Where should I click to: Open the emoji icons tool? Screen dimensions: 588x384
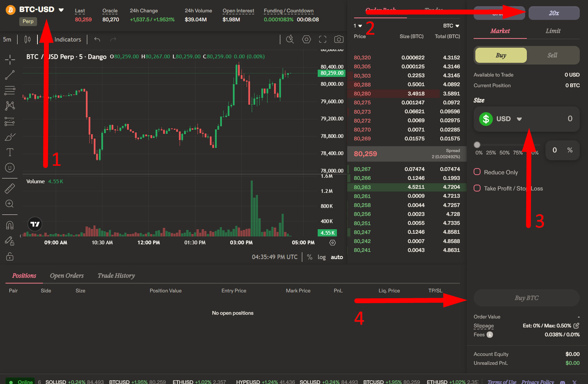10,168
